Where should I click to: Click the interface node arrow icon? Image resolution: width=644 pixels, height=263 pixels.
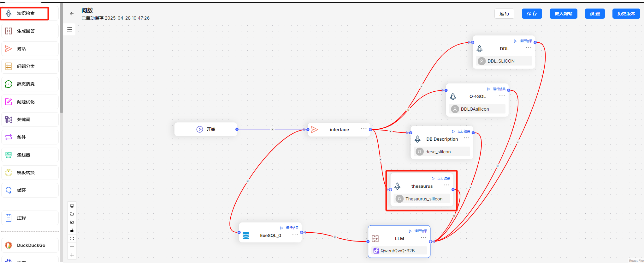[x=315, y=130]
